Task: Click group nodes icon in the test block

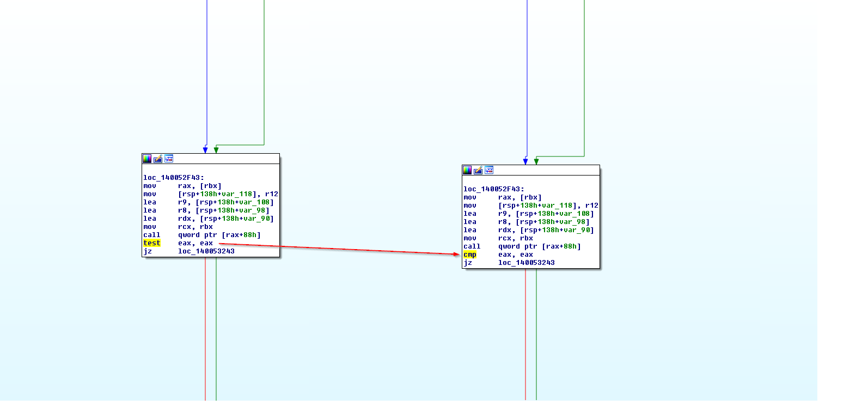Action: [x=169, y=159]
